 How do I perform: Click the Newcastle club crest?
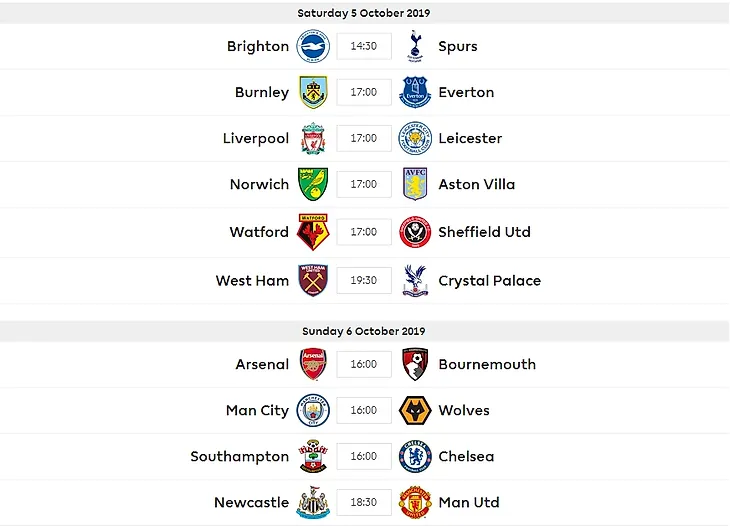(313, 502)
